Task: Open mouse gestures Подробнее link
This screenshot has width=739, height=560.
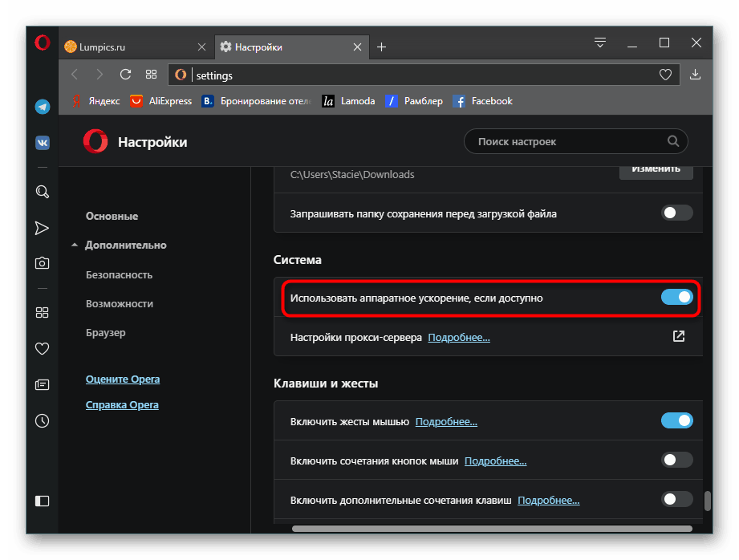Action: click(x=446, y=422)
